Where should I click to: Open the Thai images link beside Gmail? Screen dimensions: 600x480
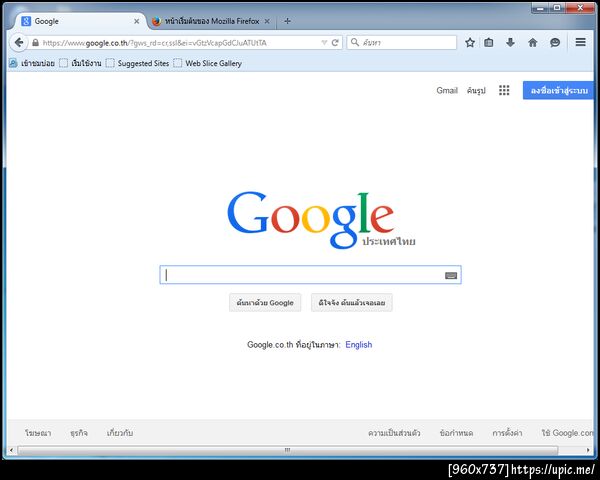click(x=476, y=91)
